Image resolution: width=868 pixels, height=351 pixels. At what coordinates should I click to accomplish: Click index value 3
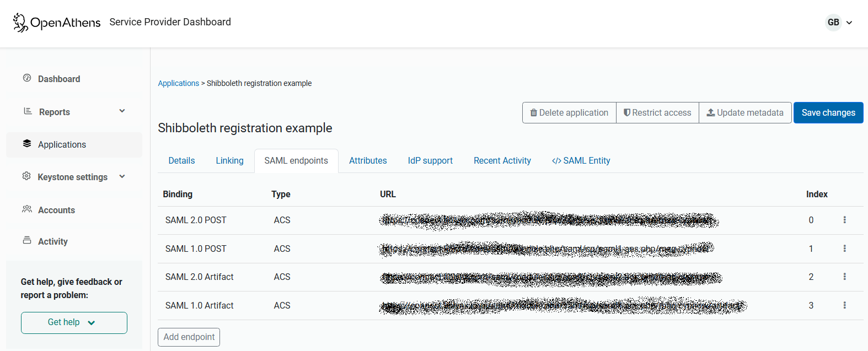(811, 305)
